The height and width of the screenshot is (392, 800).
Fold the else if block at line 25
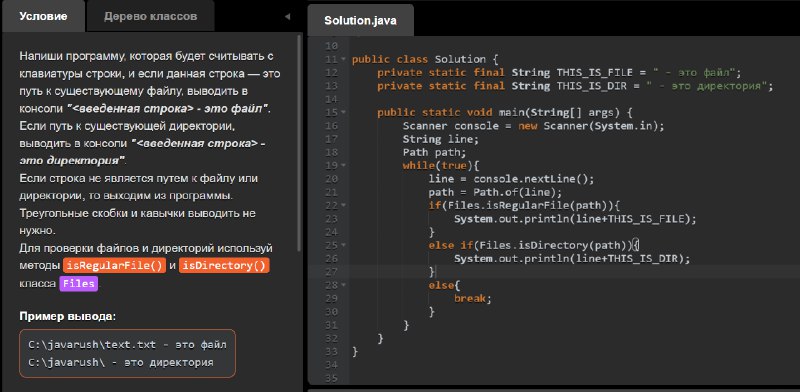(343, 245)
